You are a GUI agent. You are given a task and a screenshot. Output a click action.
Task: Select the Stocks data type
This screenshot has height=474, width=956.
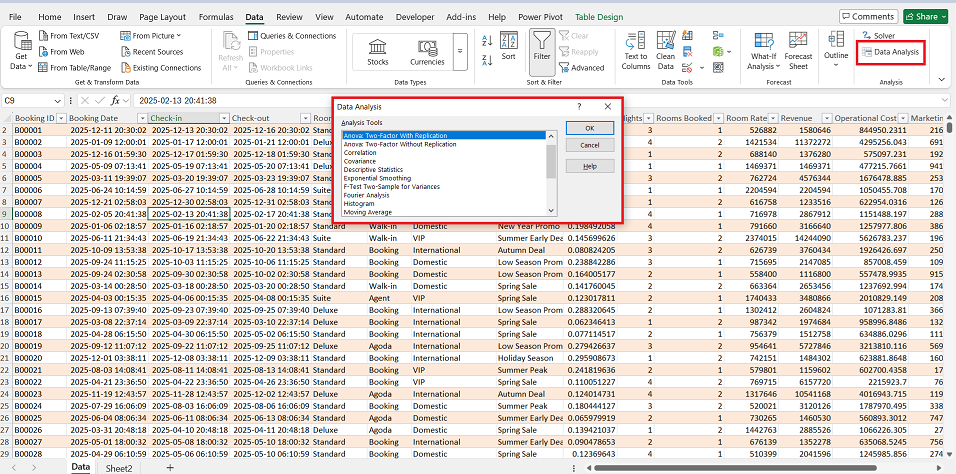pyautogui.click(x=378, y=50)
